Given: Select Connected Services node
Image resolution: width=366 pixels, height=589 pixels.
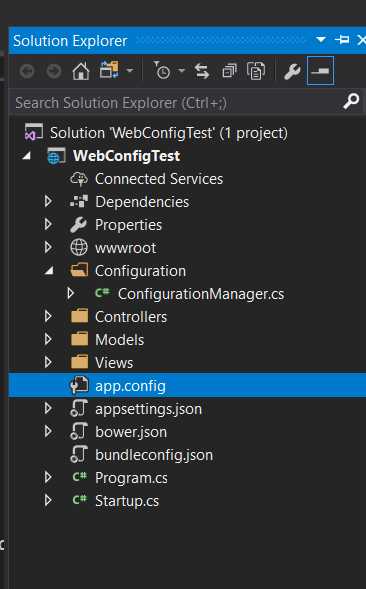Looking at the screenshot, I should pos(159,179).
